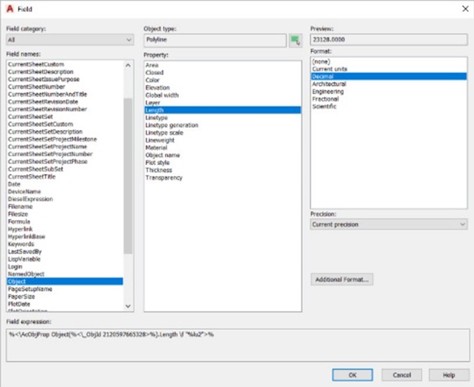Click the Select object icon button
474x387 pixels.
click(x=295, y=40)
